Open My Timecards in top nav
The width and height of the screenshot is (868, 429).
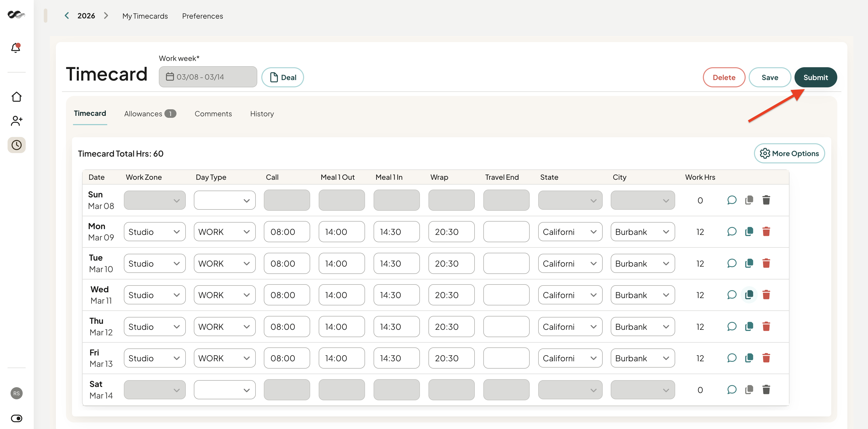point(145,16)
